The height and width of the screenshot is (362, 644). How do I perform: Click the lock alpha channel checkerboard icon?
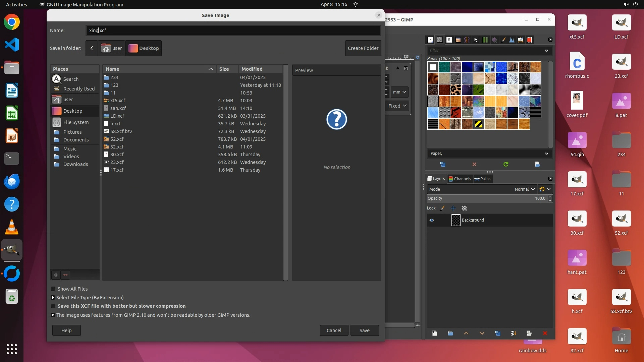pos(464,208)
